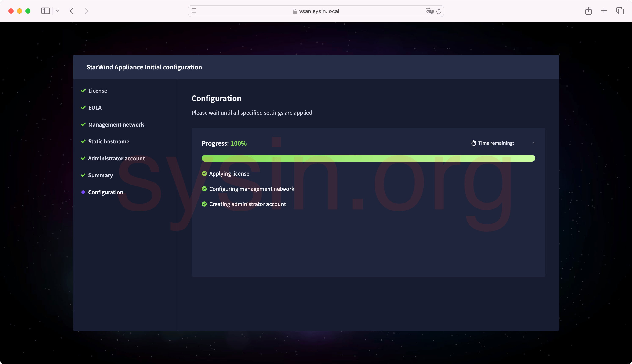Click the purple dot beside Configuration
The width and height of the screenshot is (632, 364).
[83, 192]
